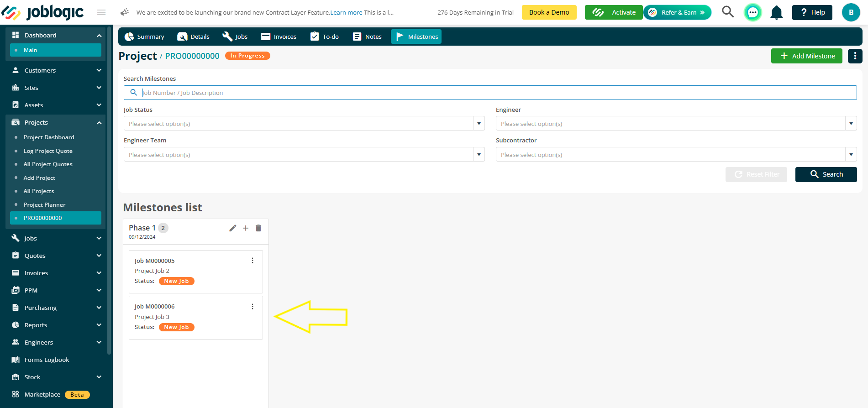Switch to the Notes tab

tap(367, 37)
